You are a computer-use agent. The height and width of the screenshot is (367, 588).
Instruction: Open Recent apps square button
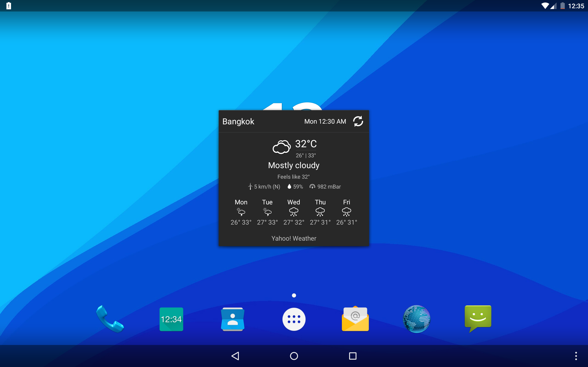coord(353,356)
